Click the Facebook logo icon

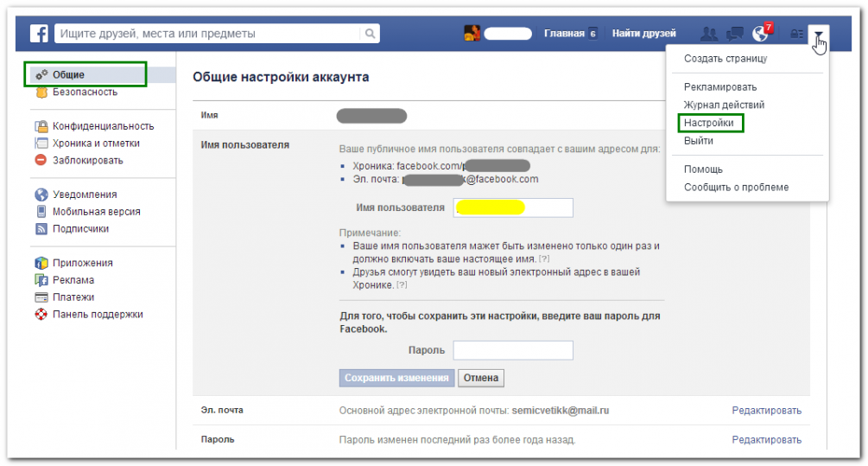click(39, 34)
